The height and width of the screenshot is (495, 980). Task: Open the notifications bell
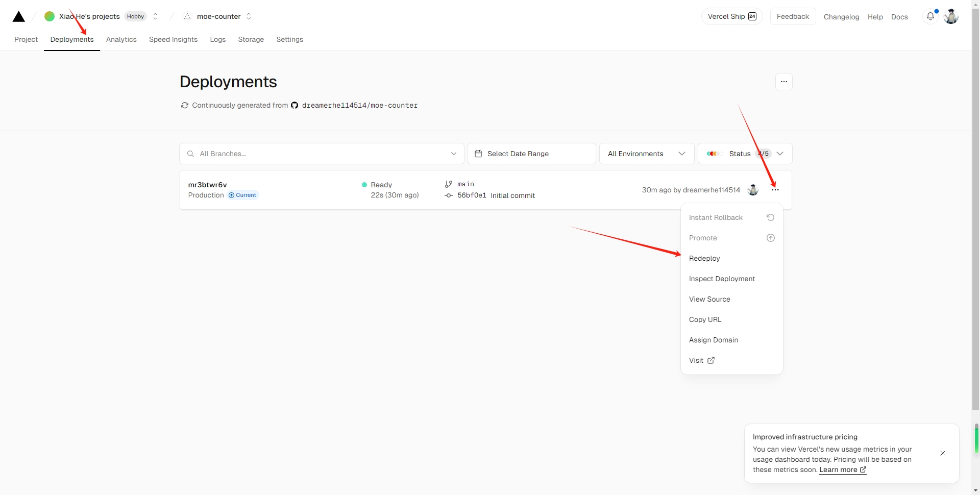tap(930, 16)
